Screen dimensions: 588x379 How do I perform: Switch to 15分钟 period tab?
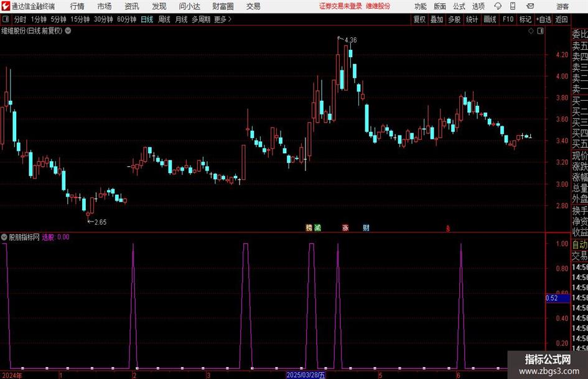click(x=80, y=19)
